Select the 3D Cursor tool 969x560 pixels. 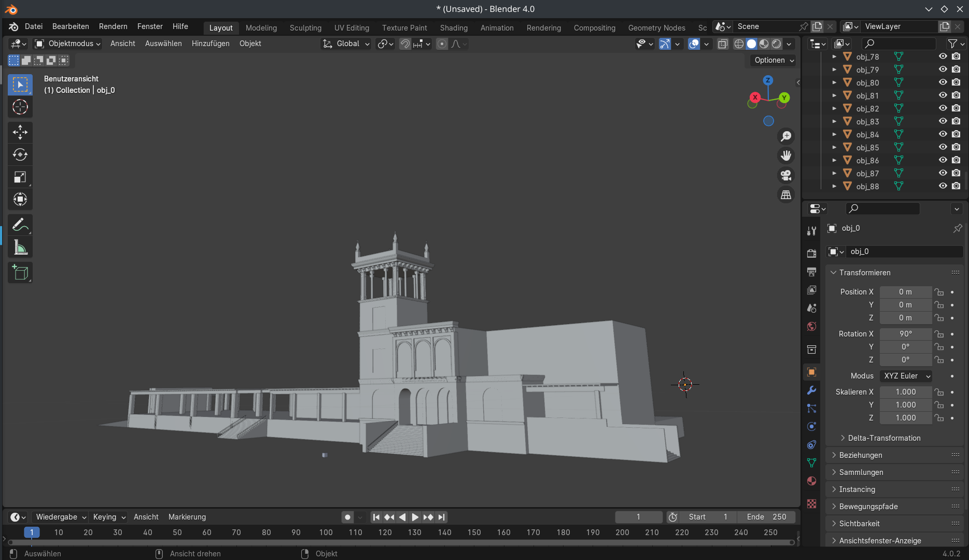[20, 107]
